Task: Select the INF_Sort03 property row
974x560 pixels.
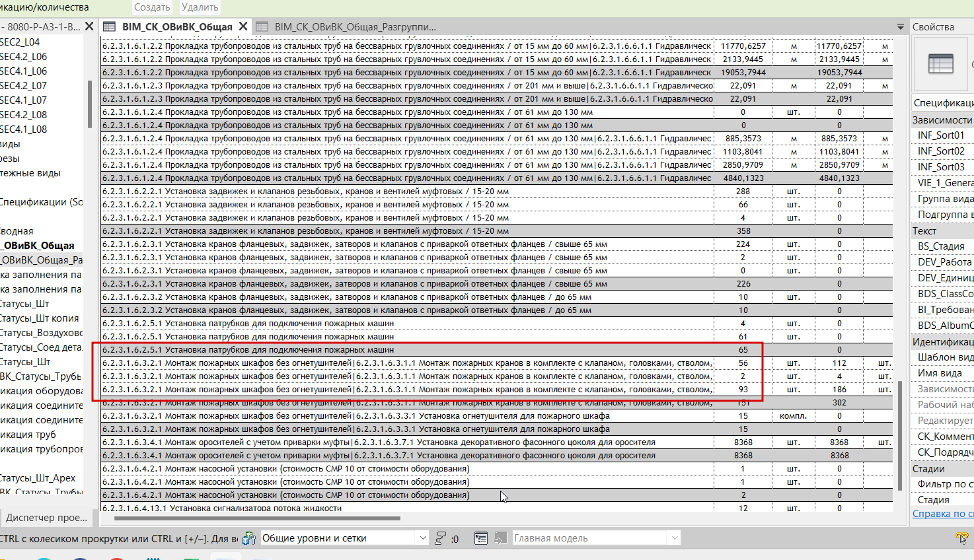Action: coord(943,166)
